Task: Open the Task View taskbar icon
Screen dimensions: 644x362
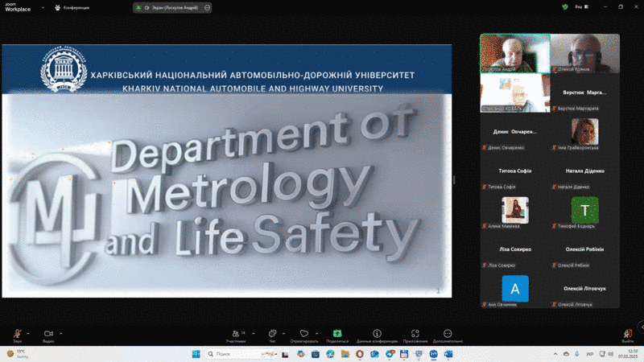Action: point(285,354)
